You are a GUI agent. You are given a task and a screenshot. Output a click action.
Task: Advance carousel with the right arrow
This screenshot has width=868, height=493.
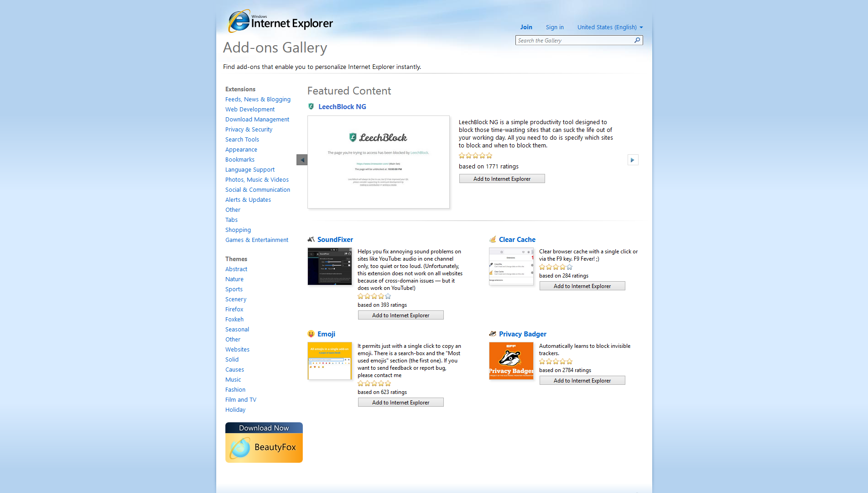pos(632,160)
